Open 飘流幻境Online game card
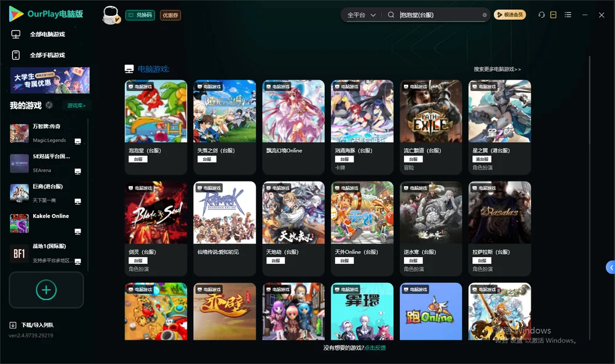Image resolution: width=615 pixels, height=364 pixels. [293, 127]
